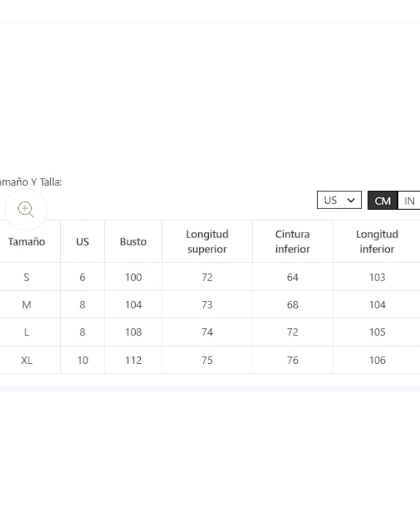Screen dimensions: 420x510
Task: Switch measurements to CM units
Action: tap(382, 201)
